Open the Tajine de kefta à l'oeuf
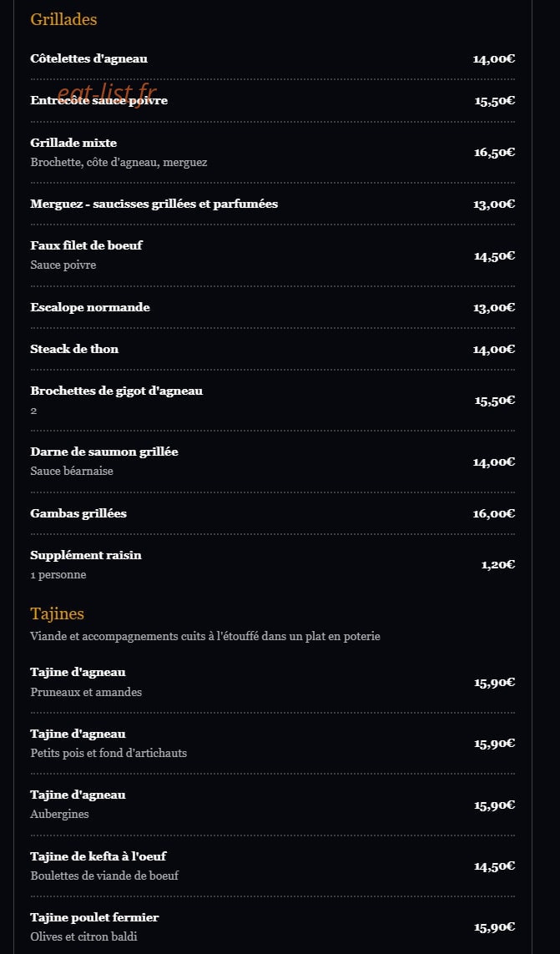The height and width of the screenshot is (954, 560). click(273, 866)
